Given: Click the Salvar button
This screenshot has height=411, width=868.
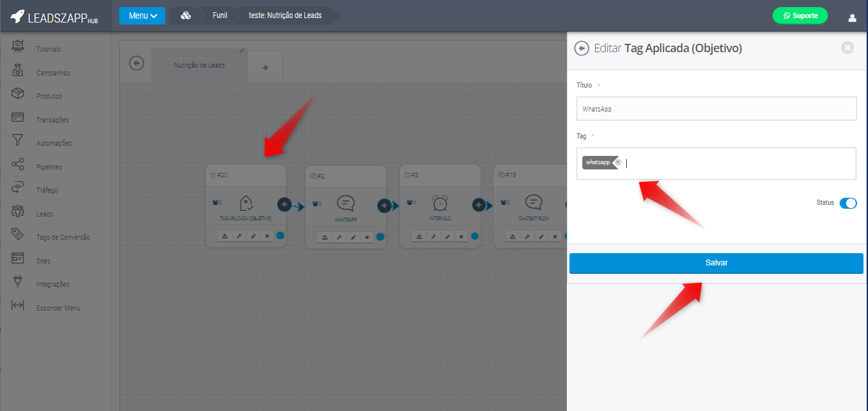Looking at the screenshot, I should tap(716, 263).
